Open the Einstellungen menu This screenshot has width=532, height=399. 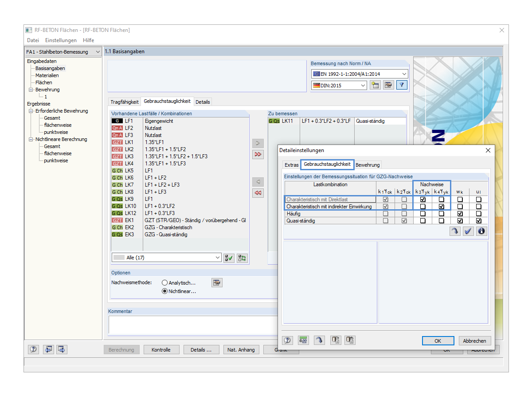pos(61,40)
